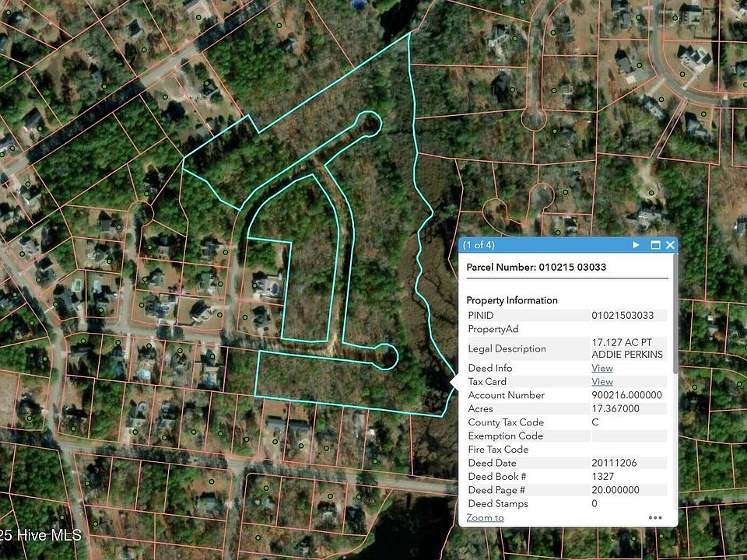Close the parcel info popup
The image size is (747, 560).
[670, 245]
